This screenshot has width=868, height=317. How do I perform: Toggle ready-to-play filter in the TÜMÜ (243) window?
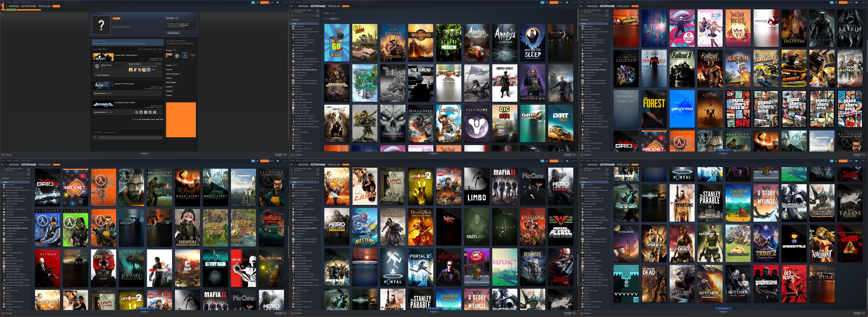[318, 20]
